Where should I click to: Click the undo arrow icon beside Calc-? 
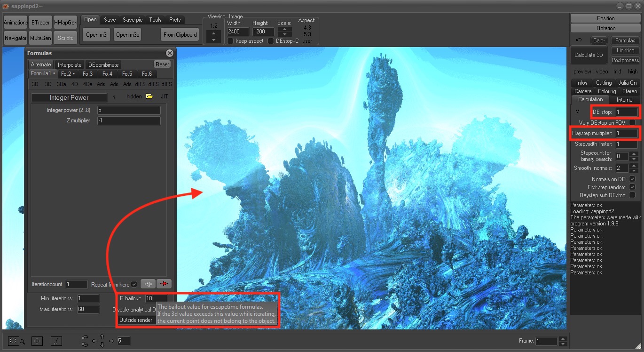(x=579, y=40)
